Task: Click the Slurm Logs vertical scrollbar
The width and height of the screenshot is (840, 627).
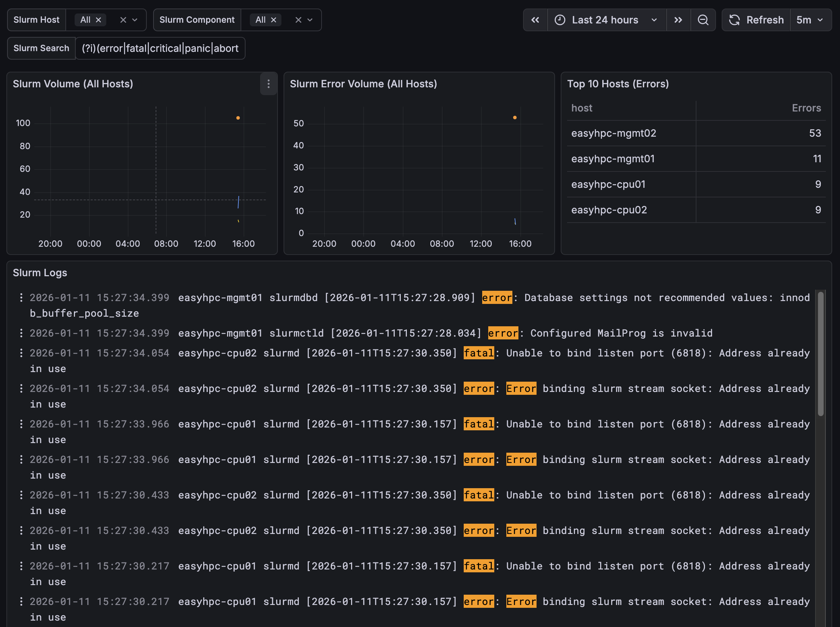Action: [x=820, y=354]
